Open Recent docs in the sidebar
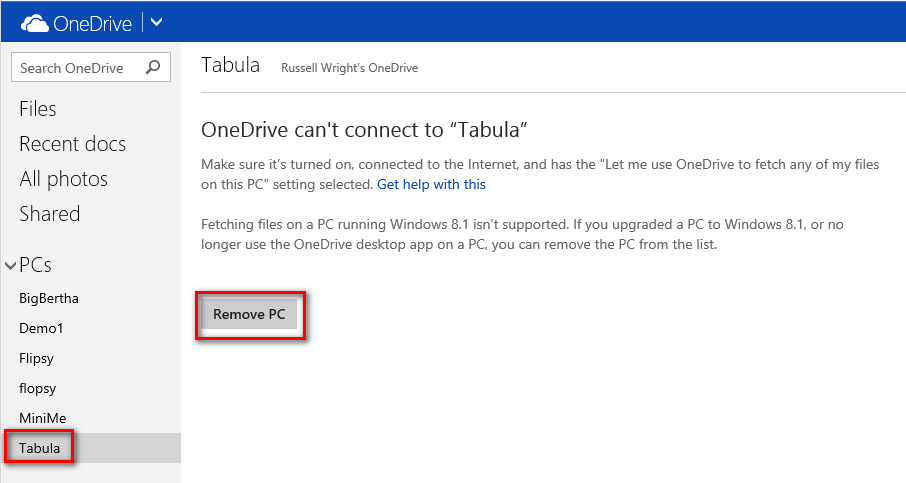 coord(72,144)
